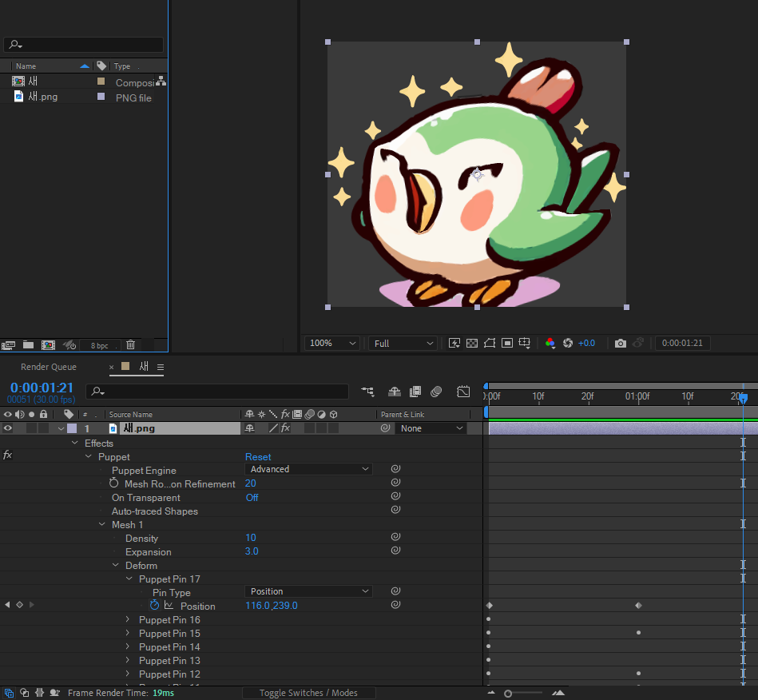
Task: Disable the Puppet effect fx toggle
Action: (7, 455)
